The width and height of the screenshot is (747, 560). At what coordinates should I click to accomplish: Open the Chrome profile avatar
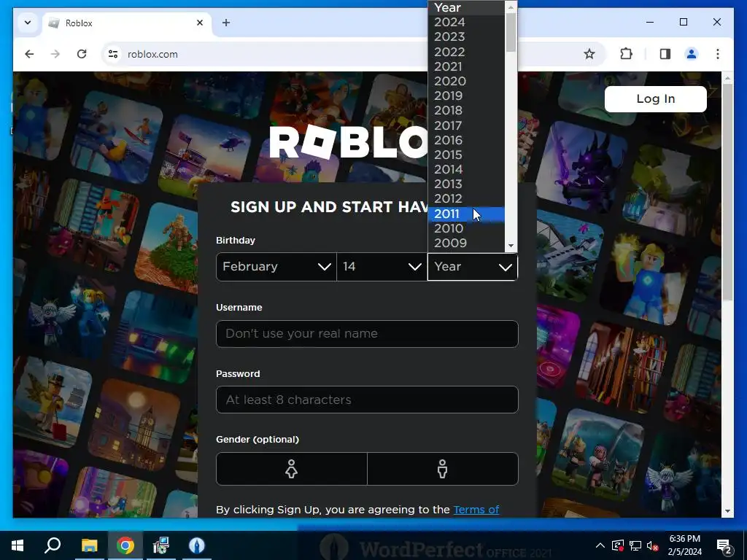pos(692,54)
